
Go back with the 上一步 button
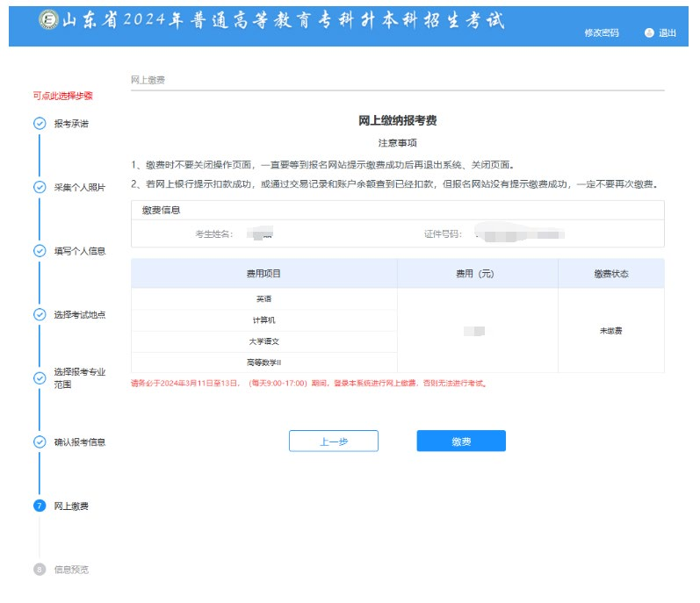point(333,441)
